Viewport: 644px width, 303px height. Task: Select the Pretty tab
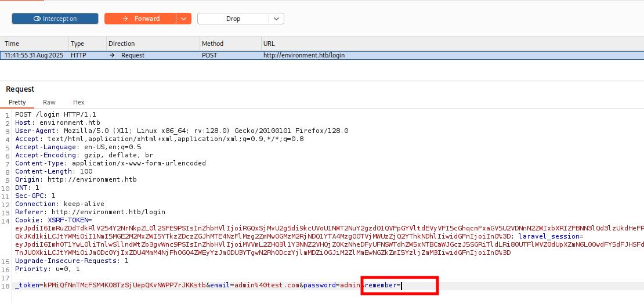point(17,102)
